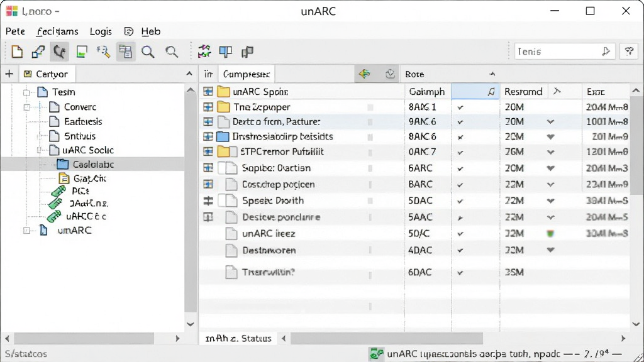Screen dimensions: 644x362
Task: Toggle the checkmark in the unARC ireez row
Action: click(460, 234)
